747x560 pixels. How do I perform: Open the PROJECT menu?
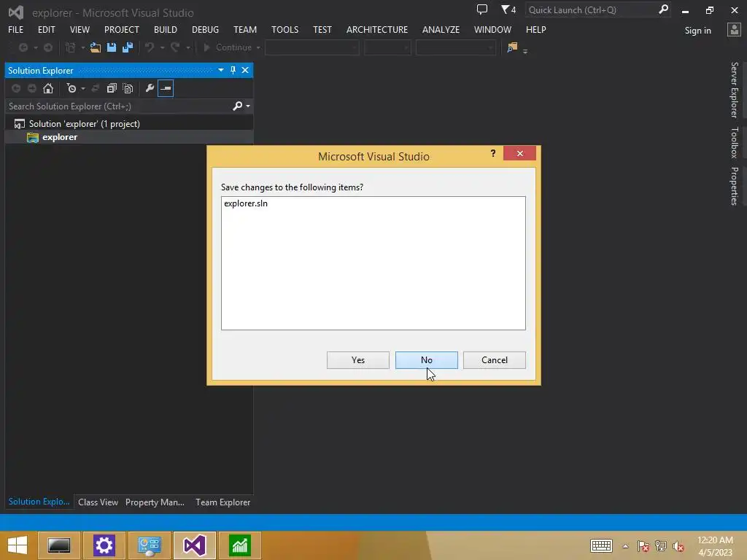(122, 29)
